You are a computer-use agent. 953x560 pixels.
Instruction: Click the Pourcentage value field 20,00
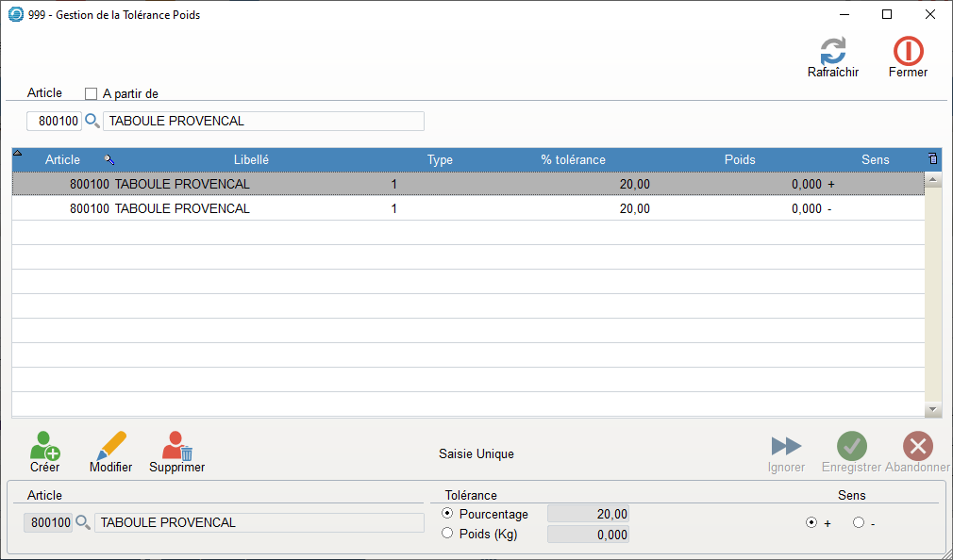coord(588,514)
